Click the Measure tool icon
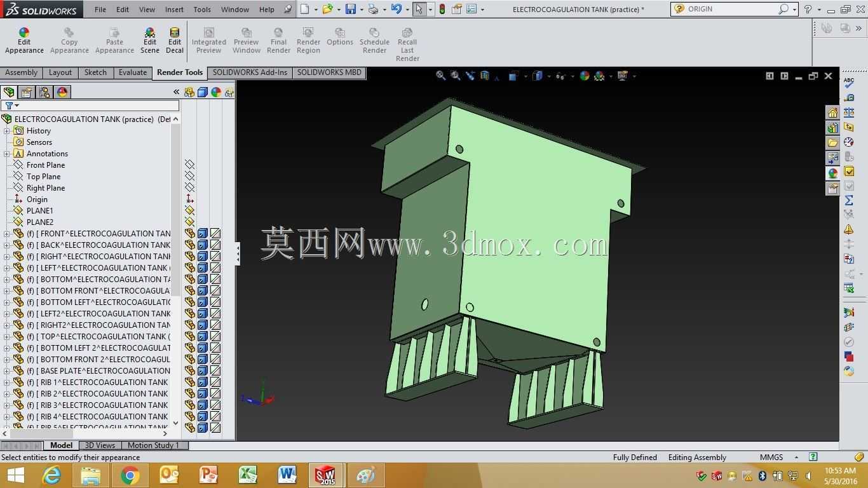Image resolution: width=868 pixels, height=488 pixels. tap(849, 98)
